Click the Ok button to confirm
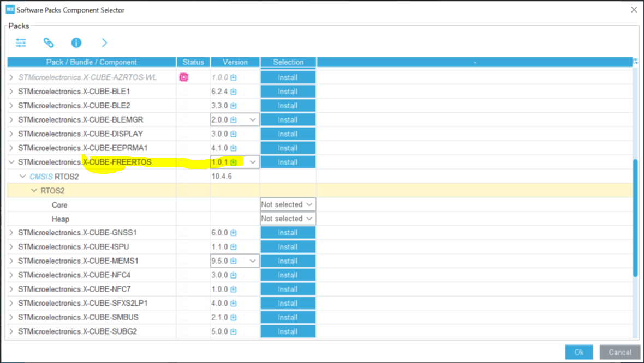Image resolution: width=644 pixels, height=363 pixels. (579, 352)
